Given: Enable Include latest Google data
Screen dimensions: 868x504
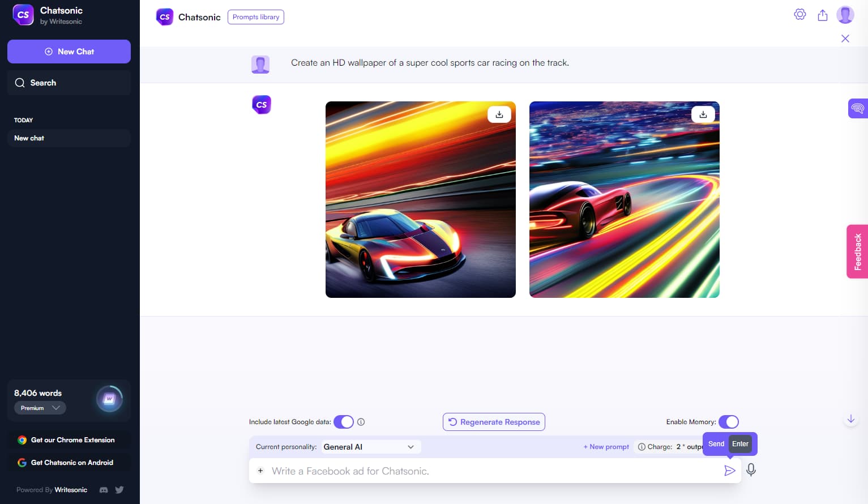Looking at the screenshot, I should (344, 422).
